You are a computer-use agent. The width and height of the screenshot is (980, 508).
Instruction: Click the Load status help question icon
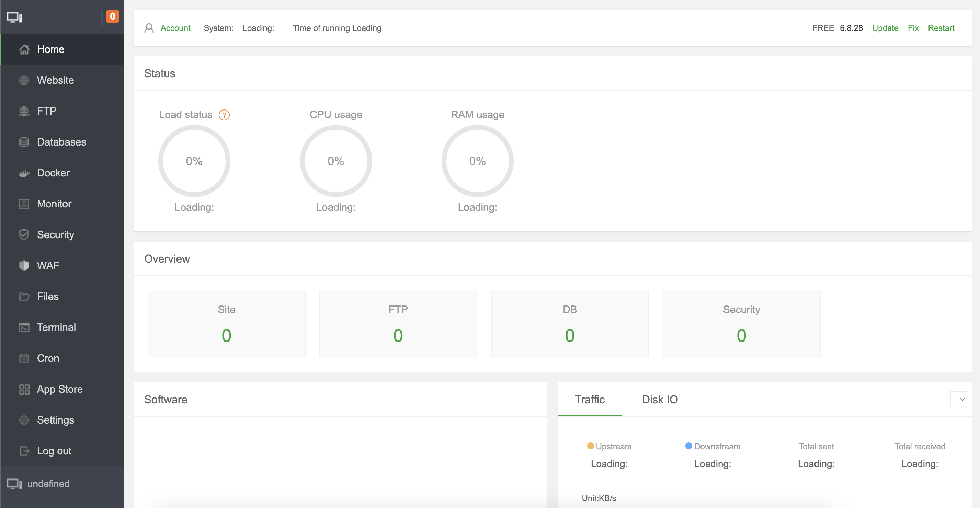point(224,115)
